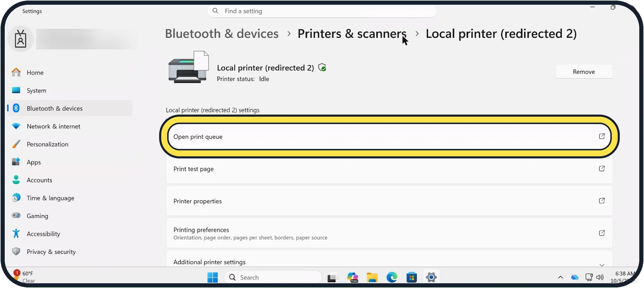The width and height of the screenshot is (644, 288).
Task: Click the search magnifier icon in Settings
Action: click(216, 11)
